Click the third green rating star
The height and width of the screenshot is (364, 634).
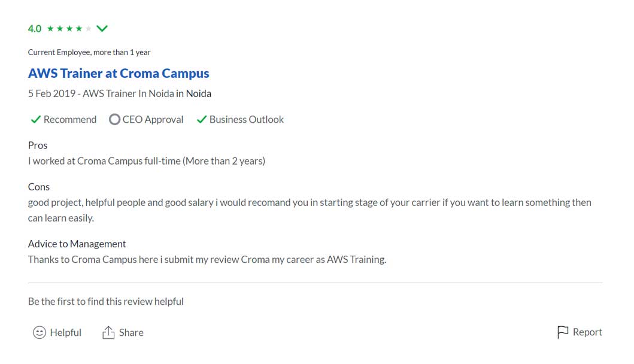pos(69,29)
